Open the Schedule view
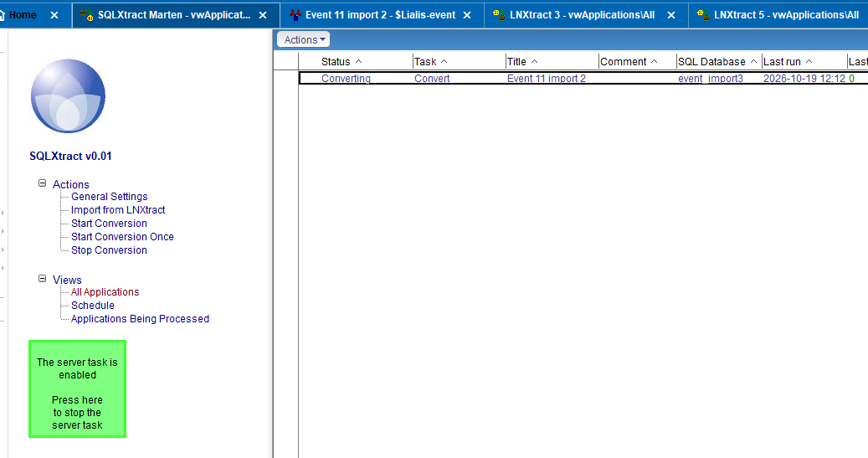This screenshot has width=868, height=458. [x=92, y=305]
